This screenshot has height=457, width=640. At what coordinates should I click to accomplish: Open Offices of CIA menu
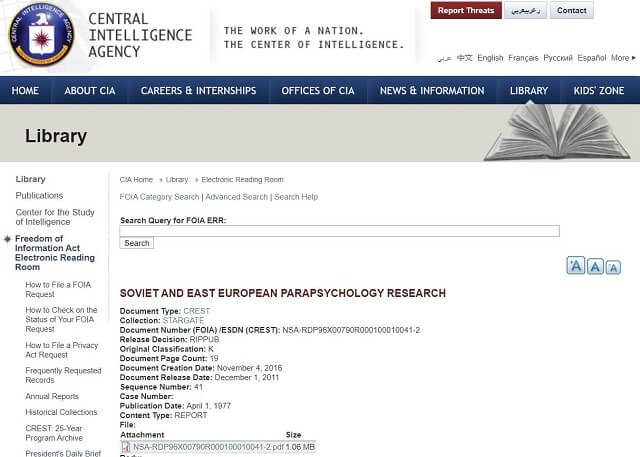tap(318, 91)
